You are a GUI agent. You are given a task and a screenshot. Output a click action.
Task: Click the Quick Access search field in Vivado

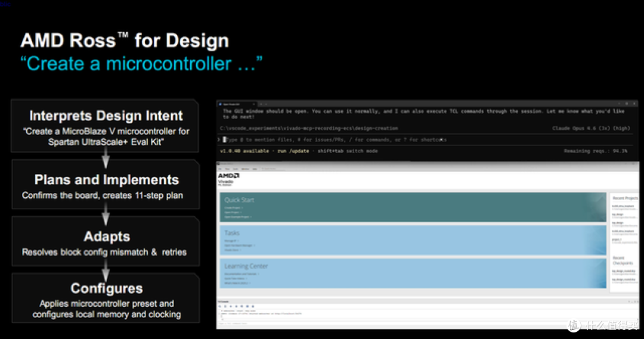point(274,169)
